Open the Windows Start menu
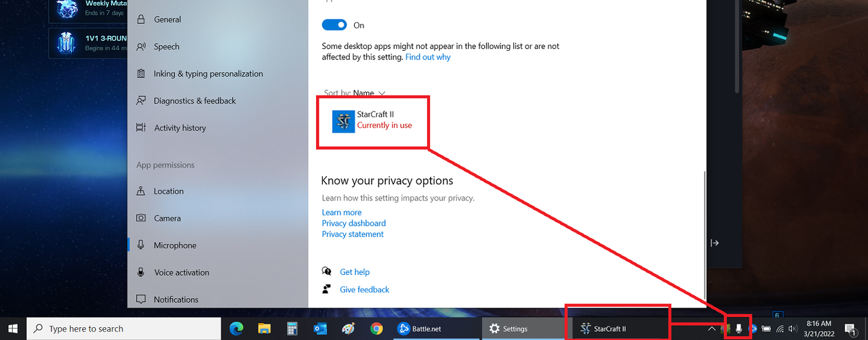The image size is (868, 340). (13, 328)
